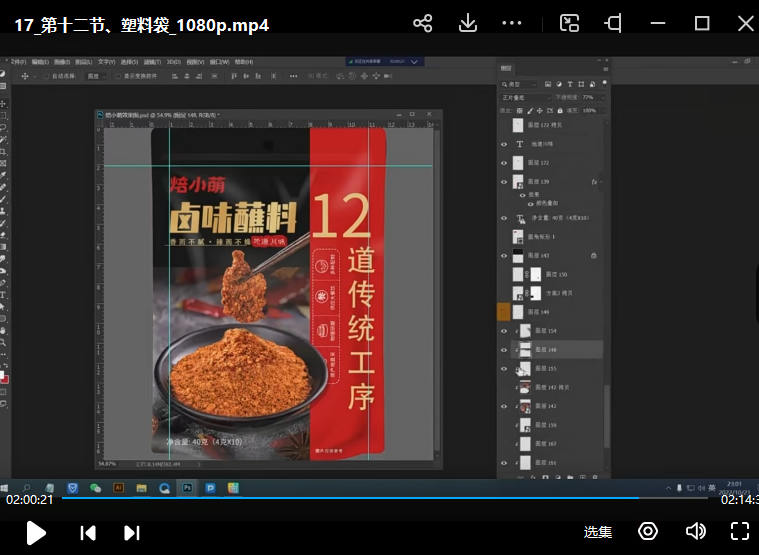Click the volume speaker icon
Image resolution: width=759 pixels, height=555 pixels.
coord(695,531)
